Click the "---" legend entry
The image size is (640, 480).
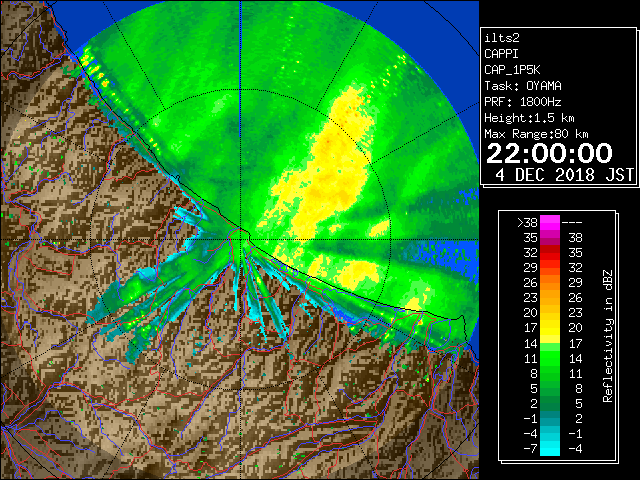[x=572, y=222]
